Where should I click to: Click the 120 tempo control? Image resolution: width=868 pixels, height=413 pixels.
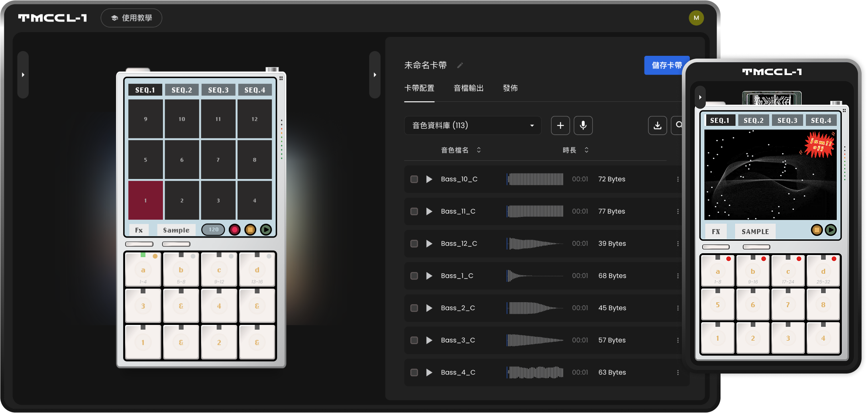click(213, 230)
